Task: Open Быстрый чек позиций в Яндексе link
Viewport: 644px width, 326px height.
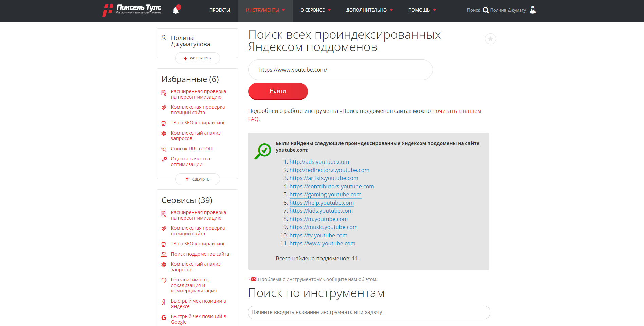Action: pos(198,304)
